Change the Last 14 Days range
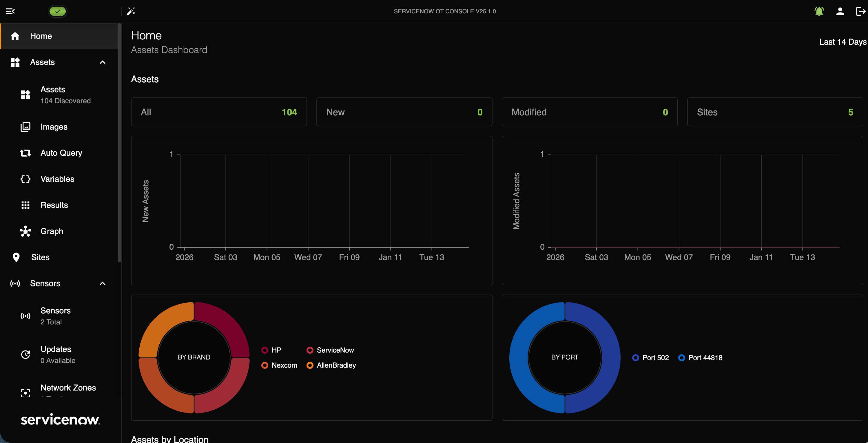Image resolution: width=868 pixels, height=443 pixels. (843, 42)
